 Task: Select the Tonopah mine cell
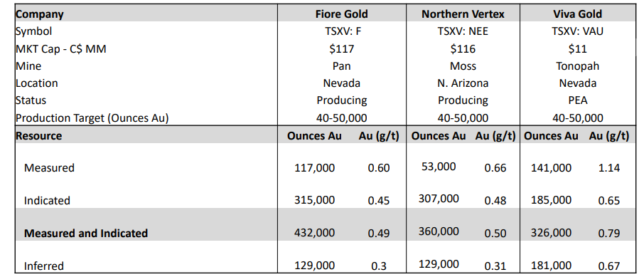tap(577, 66)
